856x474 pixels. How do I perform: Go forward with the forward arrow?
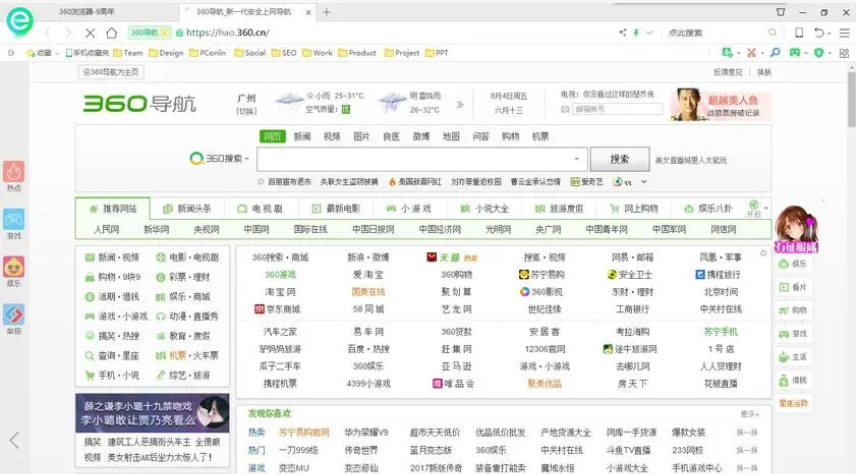pos(68,33)
